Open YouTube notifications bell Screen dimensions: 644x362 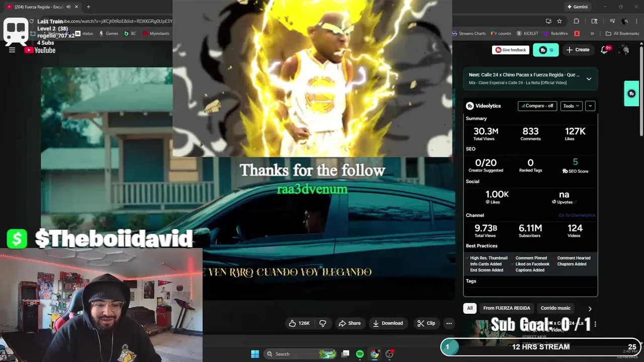605,50
